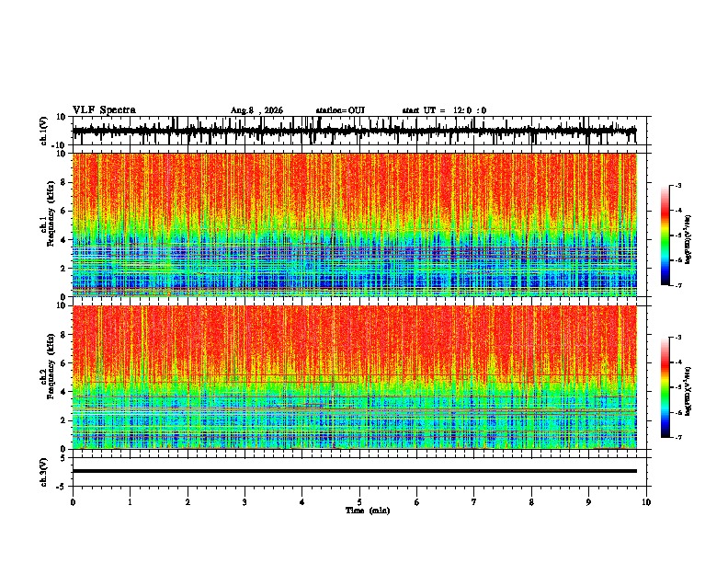Click inside the ch.1 spectrogram plot
This screenshot has width=728, height=563.
(x=354, y=224)
